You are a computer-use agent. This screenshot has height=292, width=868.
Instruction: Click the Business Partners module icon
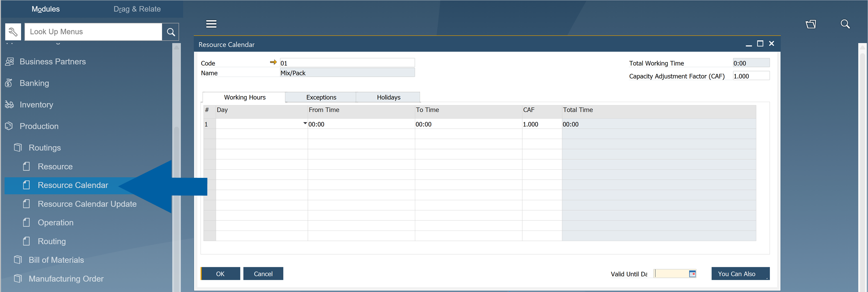pyautogui.click(x=10, y=62)
